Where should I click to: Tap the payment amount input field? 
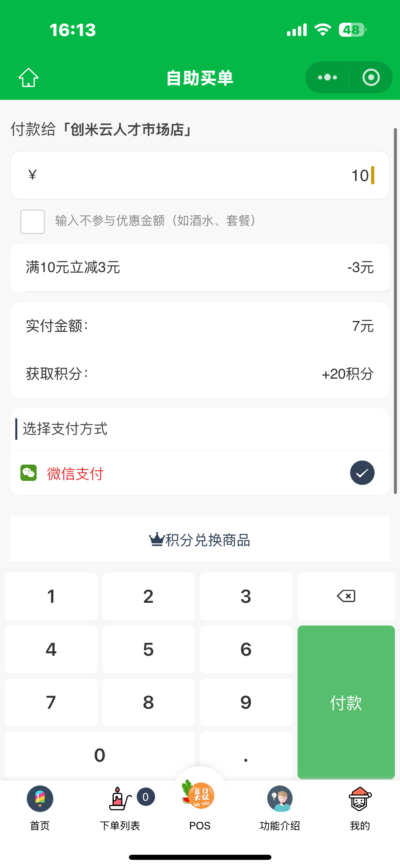coord(200,175)
